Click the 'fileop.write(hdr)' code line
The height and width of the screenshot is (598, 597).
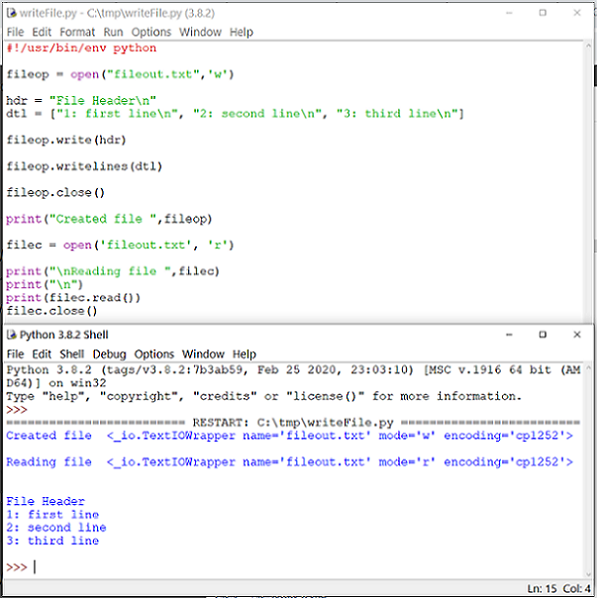[66, 140]
